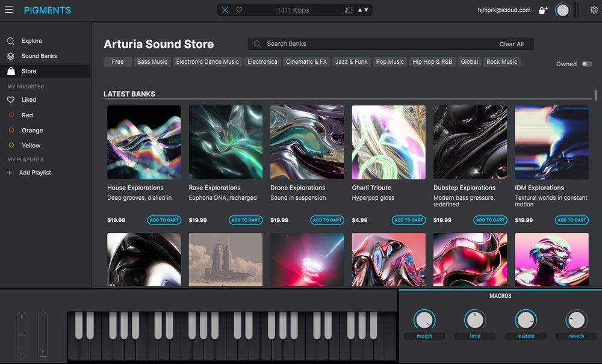Click the store vertical scrollbar
602x364 pixels.
[595, 96]
